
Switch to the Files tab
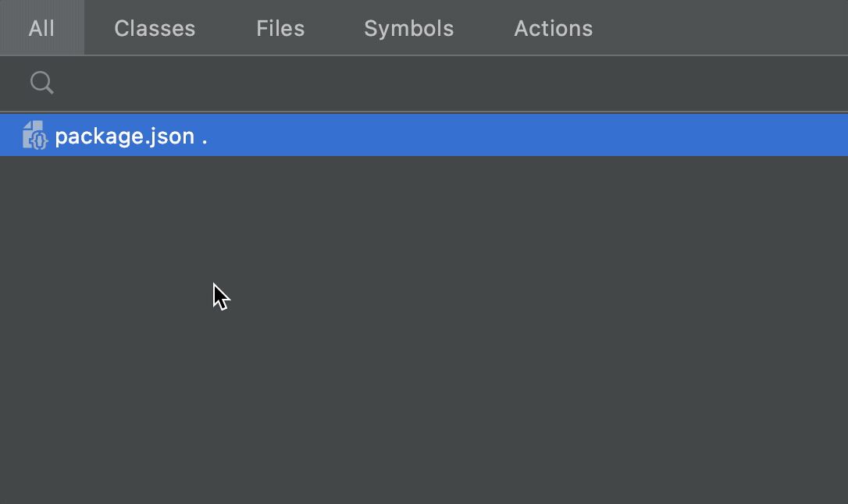click(280, 28)
